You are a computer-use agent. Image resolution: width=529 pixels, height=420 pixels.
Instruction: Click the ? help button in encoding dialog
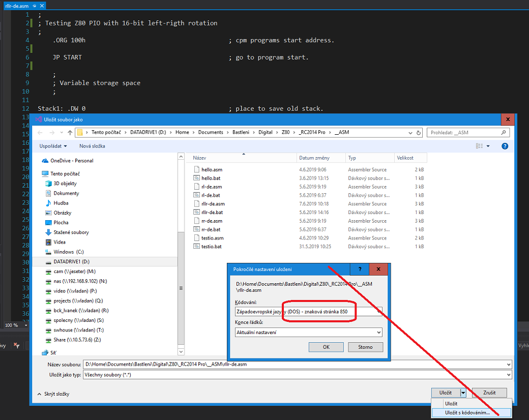point(360,269)
